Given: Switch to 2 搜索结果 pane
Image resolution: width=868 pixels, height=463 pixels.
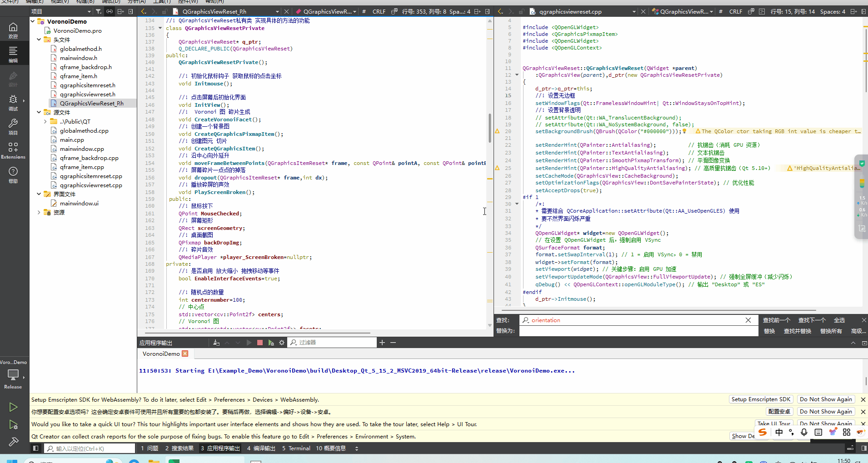Looking at the screenshot, I should click(x=179, y=448).
